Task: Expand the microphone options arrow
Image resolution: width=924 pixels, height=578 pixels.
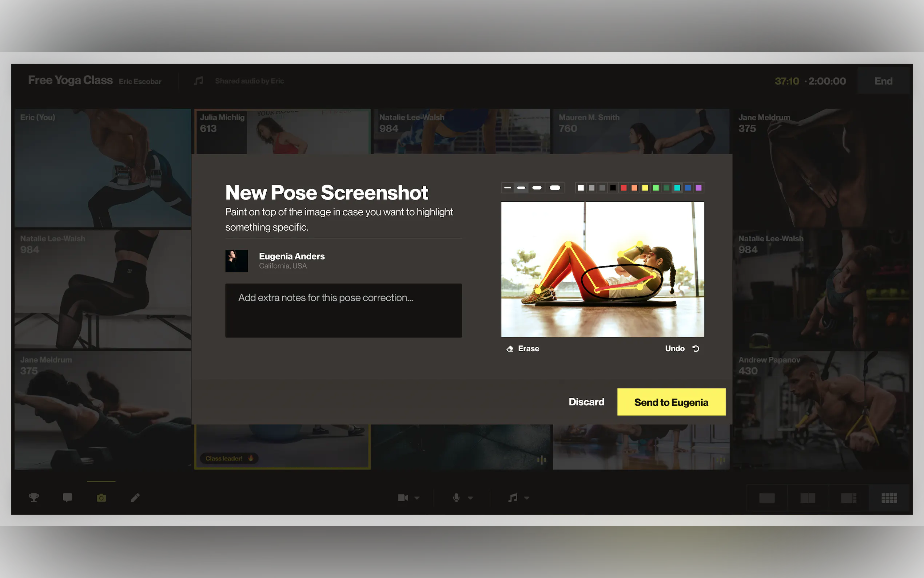Action: [x=470, y=498]
